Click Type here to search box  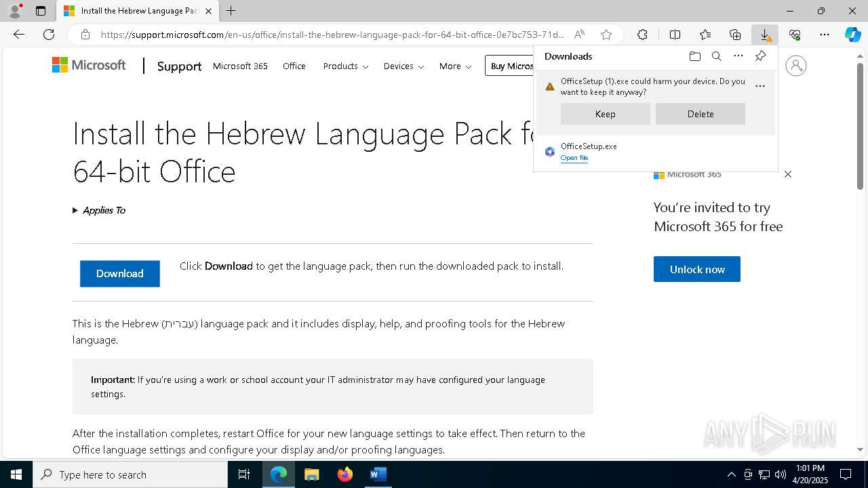pos(130,474)
